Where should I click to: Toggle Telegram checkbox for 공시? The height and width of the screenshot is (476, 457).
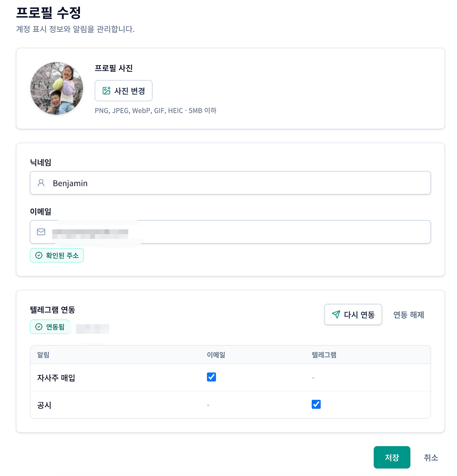tap(316, 404)
